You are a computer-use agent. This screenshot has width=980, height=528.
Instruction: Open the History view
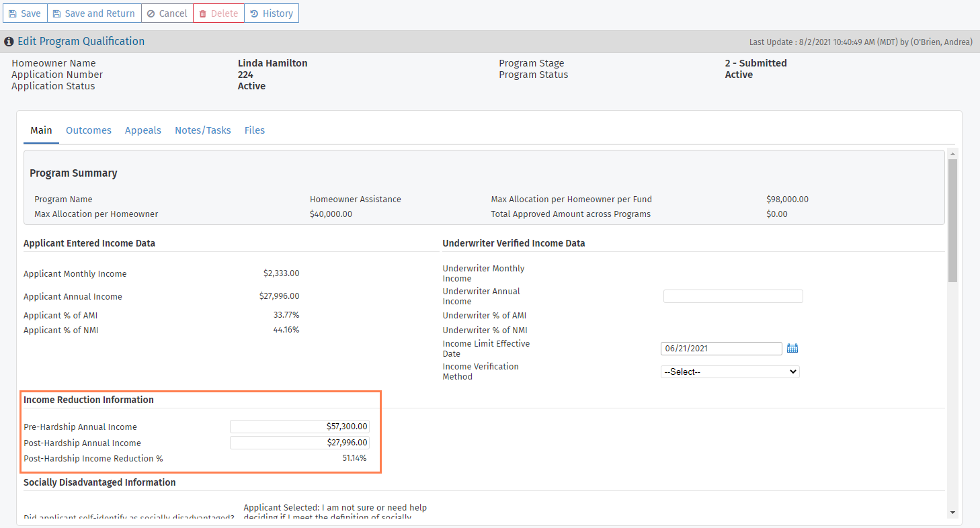pyautogui.click(x=272, y=13)
